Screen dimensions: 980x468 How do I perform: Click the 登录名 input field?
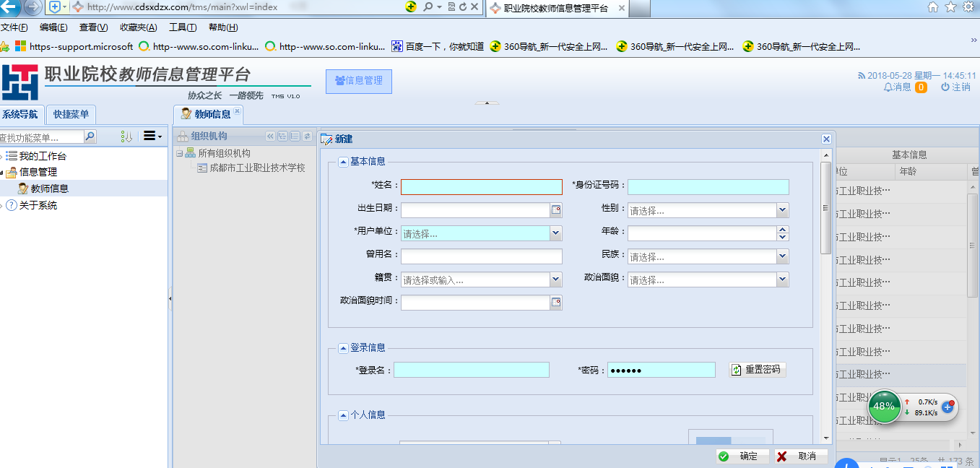[472, 370]
